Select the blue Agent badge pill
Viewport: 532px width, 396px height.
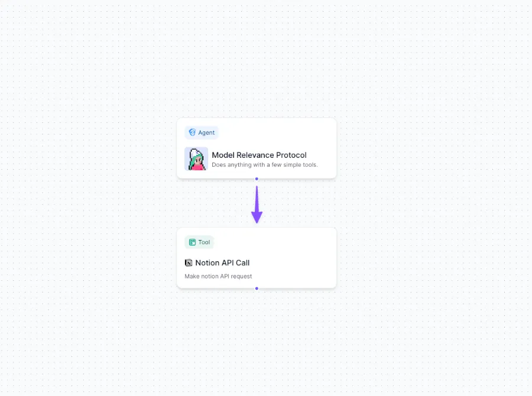pyautogui.click(x=201, y=132)
